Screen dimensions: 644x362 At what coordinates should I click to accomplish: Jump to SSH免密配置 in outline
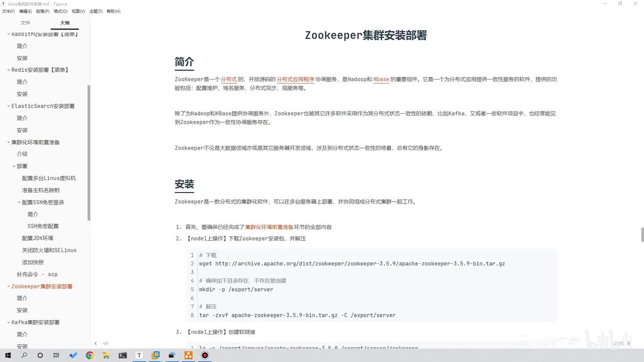point(43,226)
